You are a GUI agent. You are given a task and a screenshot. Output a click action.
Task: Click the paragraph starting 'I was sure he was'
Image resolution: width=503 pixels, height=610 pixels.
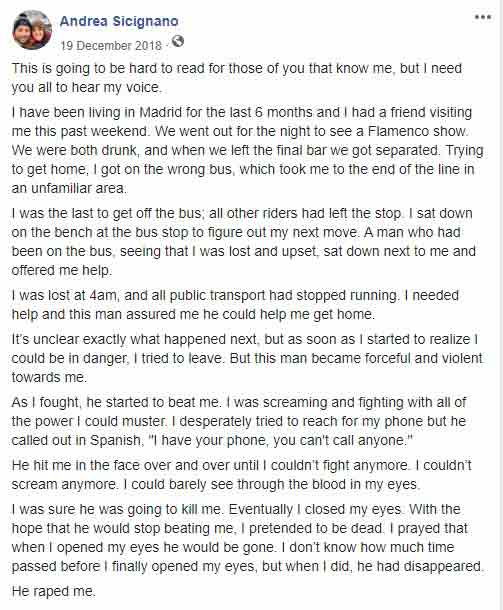(x=247, y=538)
